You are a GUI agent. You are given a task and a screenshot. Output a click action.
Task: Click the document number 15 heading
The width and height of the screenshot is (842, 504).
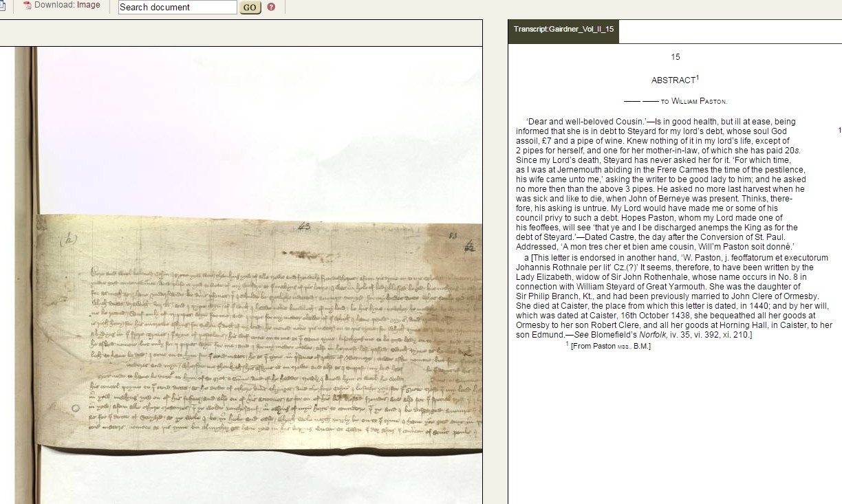pyautogui.click(x=675, y=57)
